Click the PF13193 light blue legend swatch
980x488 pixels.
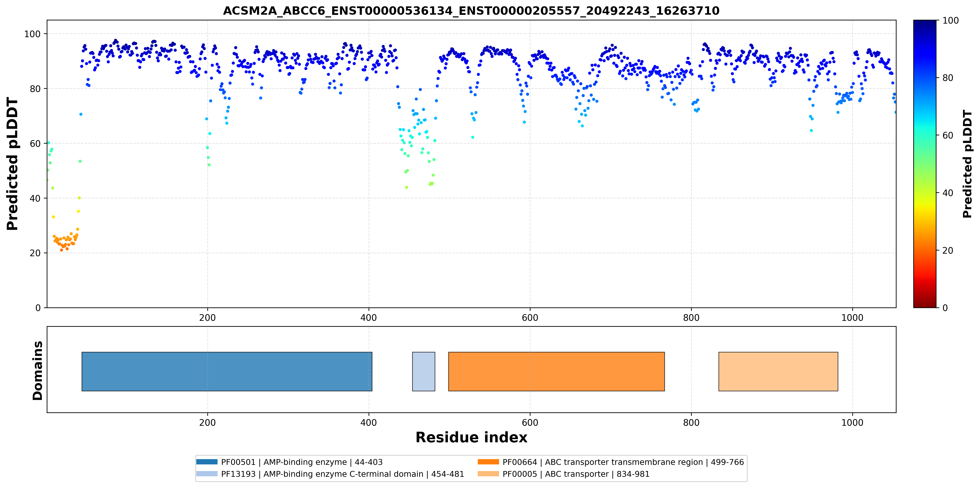tap(206, 474)
